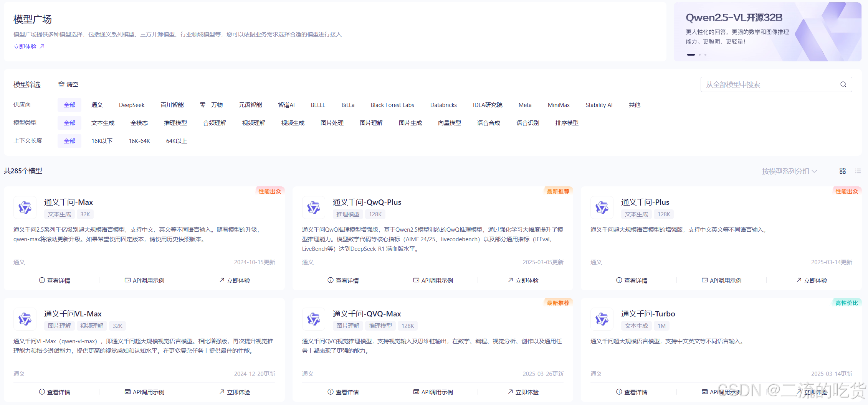
Task: Focus the 从全部模型中搜索 search field
Action: [x=776, y=84]
